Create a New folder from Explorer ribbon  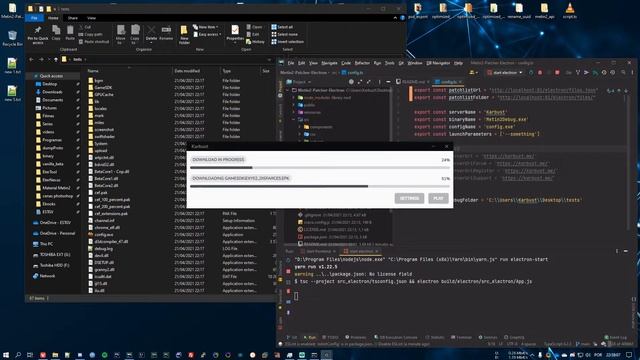184,35
